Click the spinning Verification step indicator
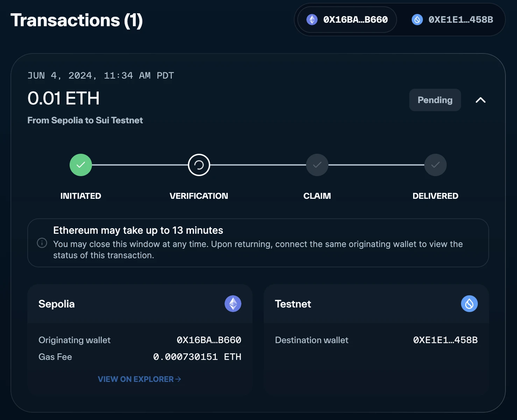The width and height of the screenshot is (517, 420). point(198,165)
